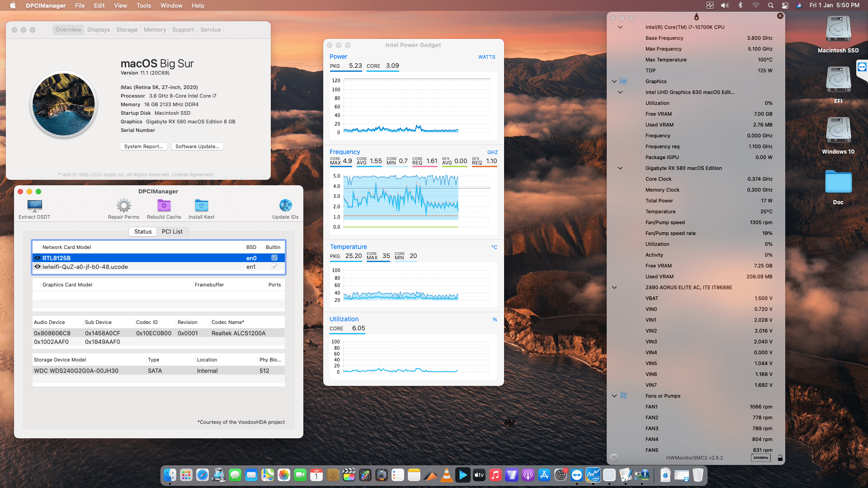Image resolution: width=868 pixels, height=488 pixels.
Task: Click the Install Kext icon
Action: tap(201, 206)
